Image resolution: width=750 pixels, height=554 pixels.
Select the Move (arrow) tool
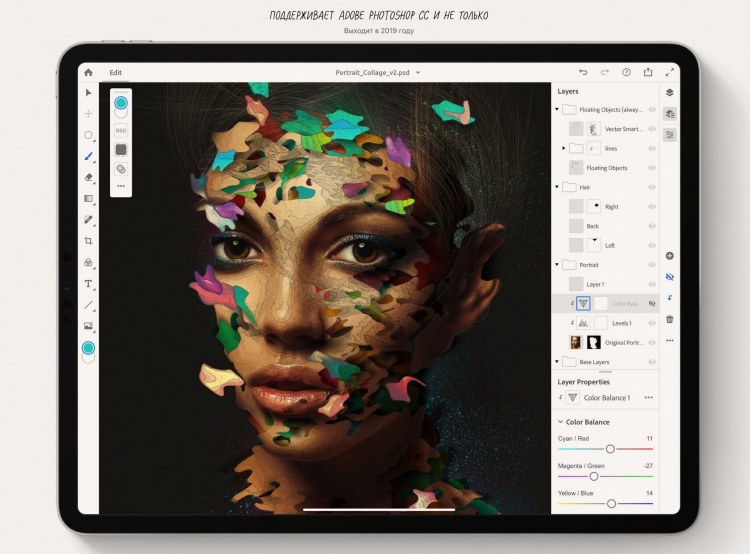[x=88, y=92]
